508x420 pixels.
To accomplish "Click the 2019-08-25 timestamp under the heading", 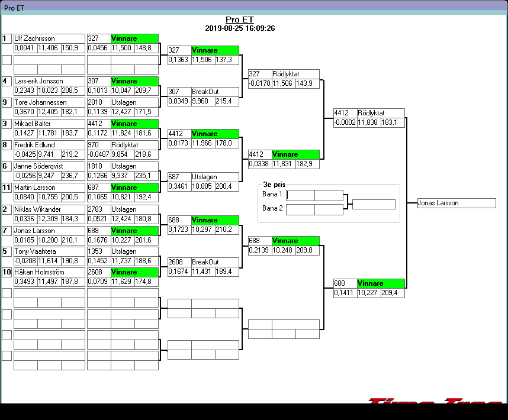I will (240, 28).
